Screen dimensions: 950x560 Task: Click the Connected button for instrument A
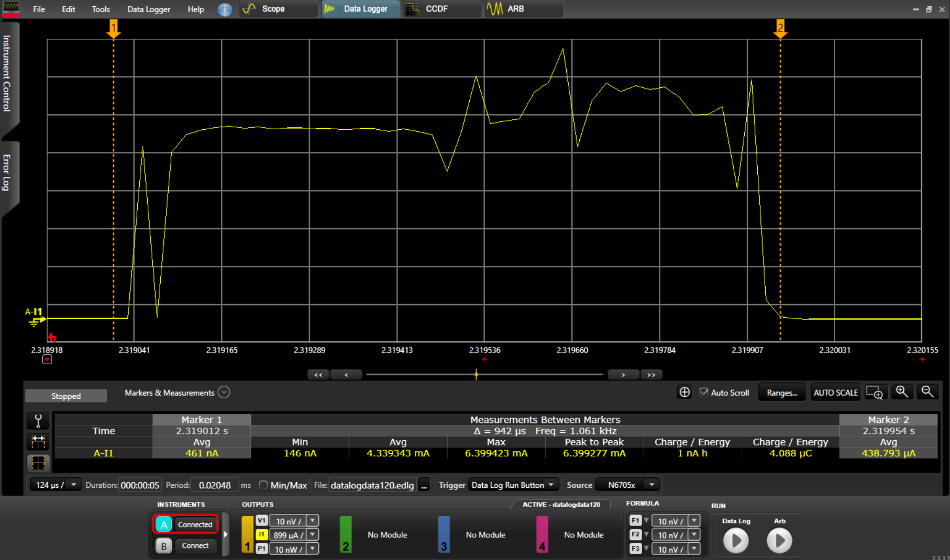point(195,524)
